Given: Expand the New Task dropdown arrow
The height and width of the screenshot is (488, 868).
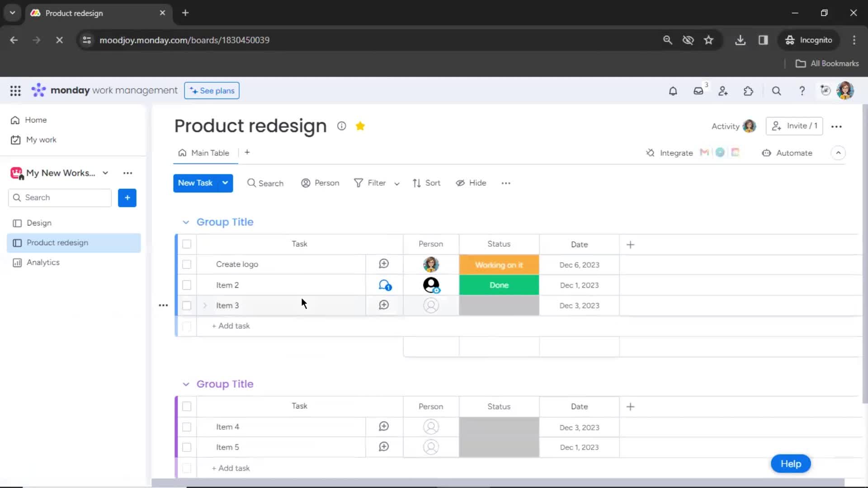Looking at the screenshot, I should click(x=225, y=183).
